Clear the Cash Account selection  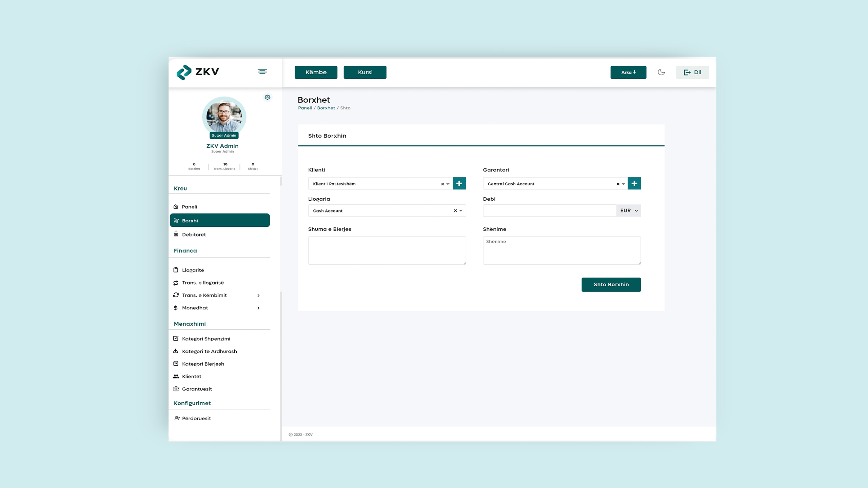coord(455,211)
